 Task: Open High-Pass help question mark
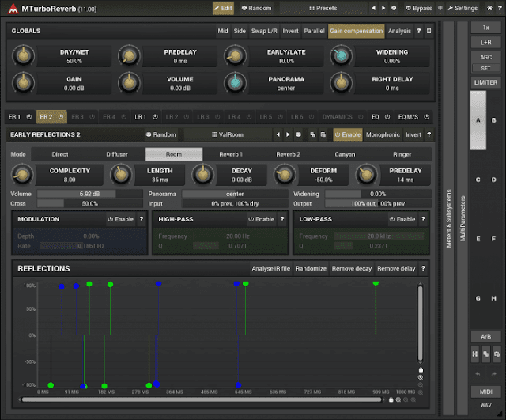click(282, 219)
